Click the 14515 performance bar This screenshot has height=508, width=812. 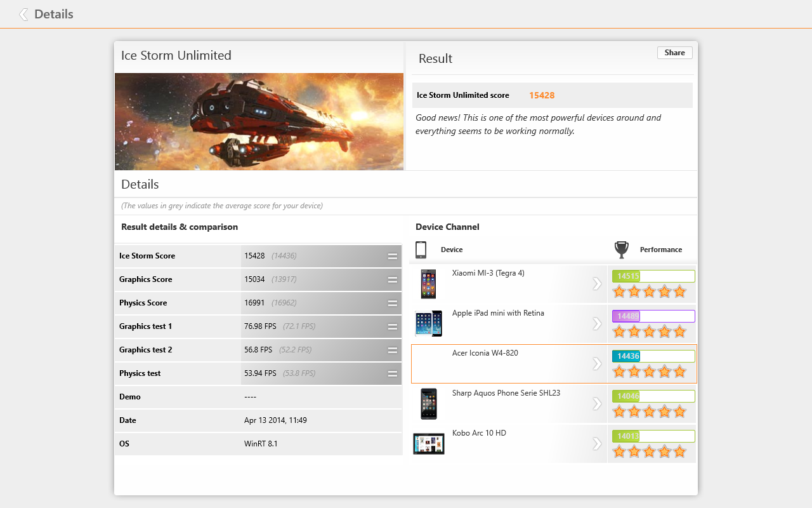[653, 276]
